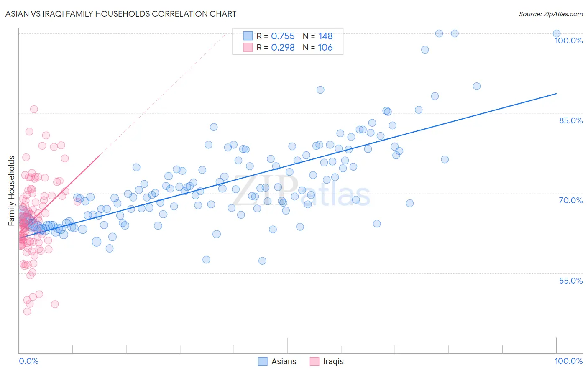Click the ZIPatlas watermark in the chart center
This screenshot has height=373, width=588.
point(301,191)
